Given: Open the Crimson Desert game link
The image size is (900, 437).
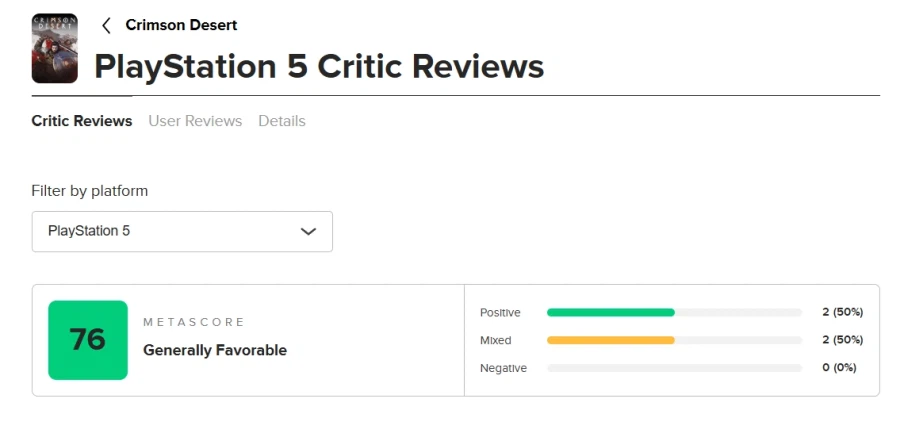Looking at the screenshot, I should tap(181, 25).
